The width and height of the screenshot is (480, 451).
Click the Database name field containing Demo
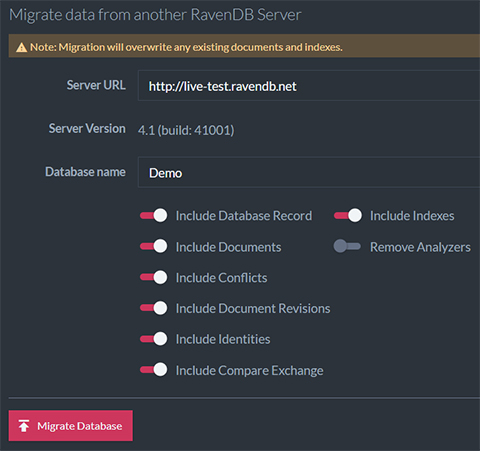click(x=309, y=172)
